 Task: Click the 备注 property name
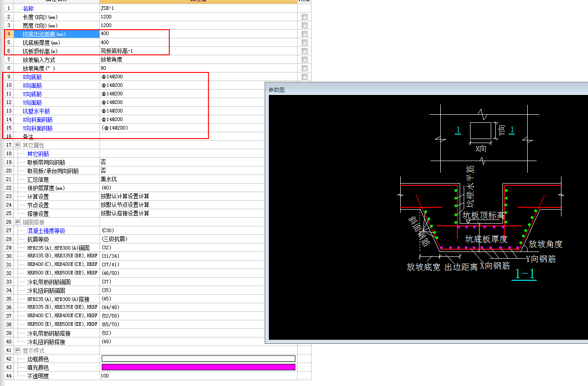(x=28, y=137)
